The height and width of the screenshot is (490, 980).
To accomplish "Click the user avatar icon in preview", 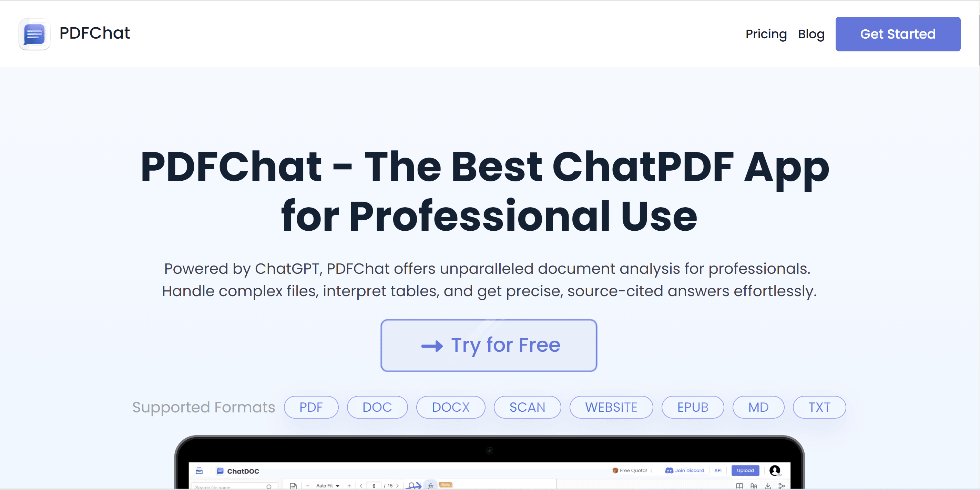I will click(775, 470).
